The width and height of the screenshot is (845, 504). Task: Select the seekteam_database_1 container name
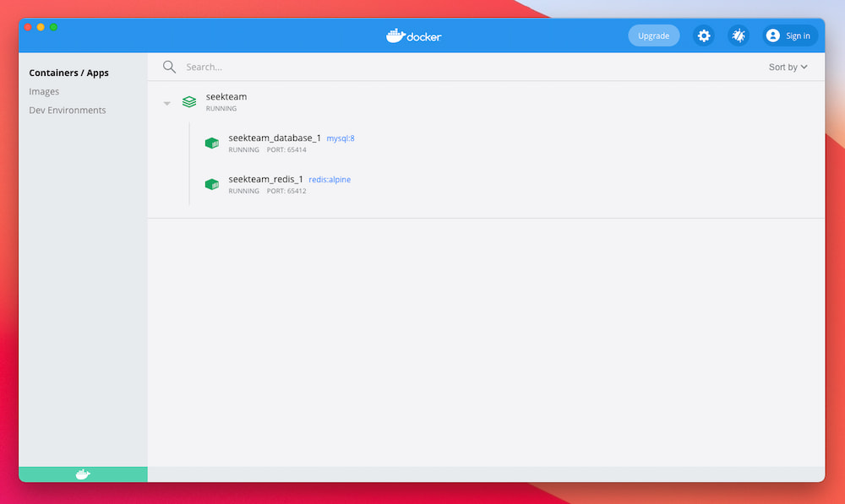[275, 138]
